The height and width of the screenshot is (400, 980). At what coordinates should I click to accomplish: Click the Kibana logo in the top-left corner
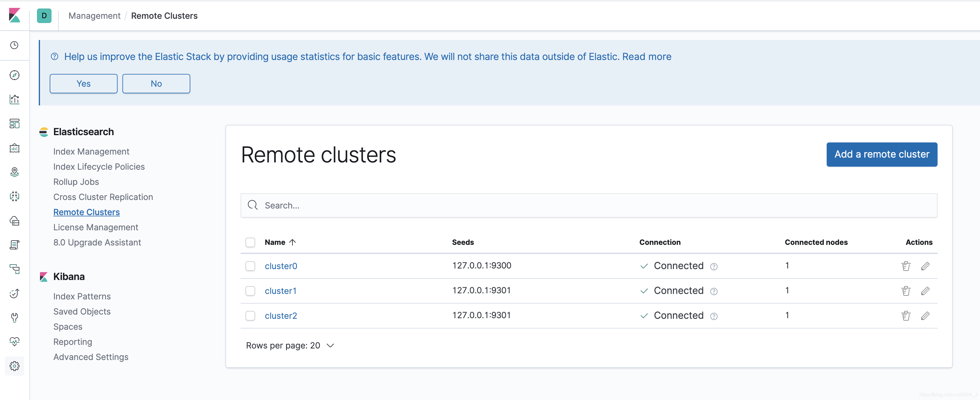tap(15, 15)
